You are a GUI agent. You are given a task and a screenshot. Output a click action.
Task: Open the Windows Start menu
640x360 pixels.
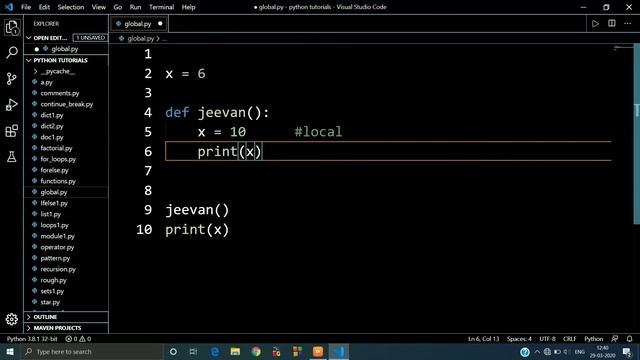click(10, 351)
